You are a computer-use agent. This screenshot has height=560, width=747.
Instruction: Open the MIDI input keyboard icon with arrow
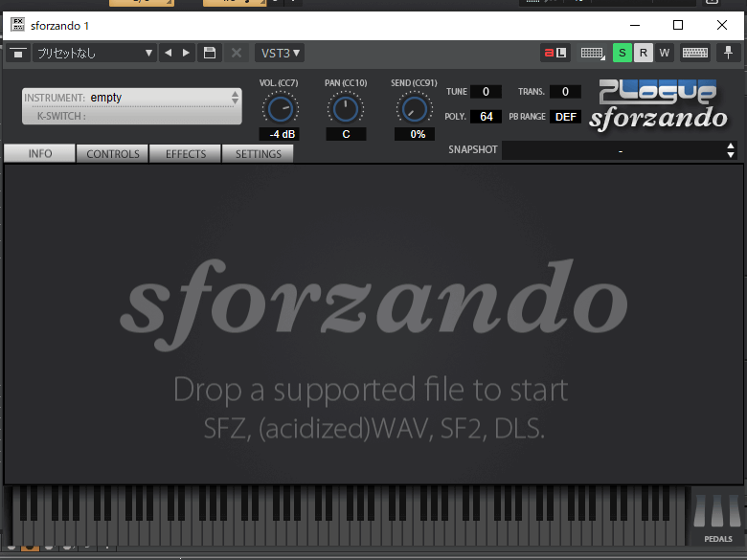click(592, 53)
